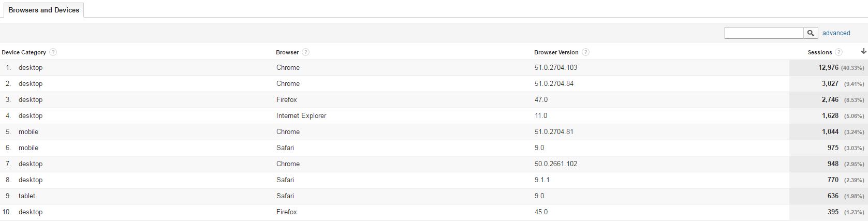Select Internet Explorer browser entry
Viewport: 868px width, 221px height.
click(301, 116)
